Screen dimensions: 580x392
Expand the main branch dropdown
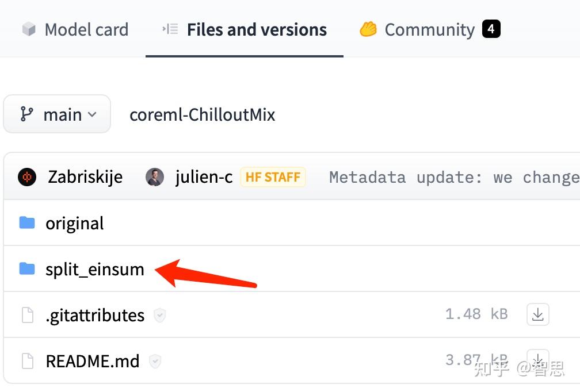point(57,114)
